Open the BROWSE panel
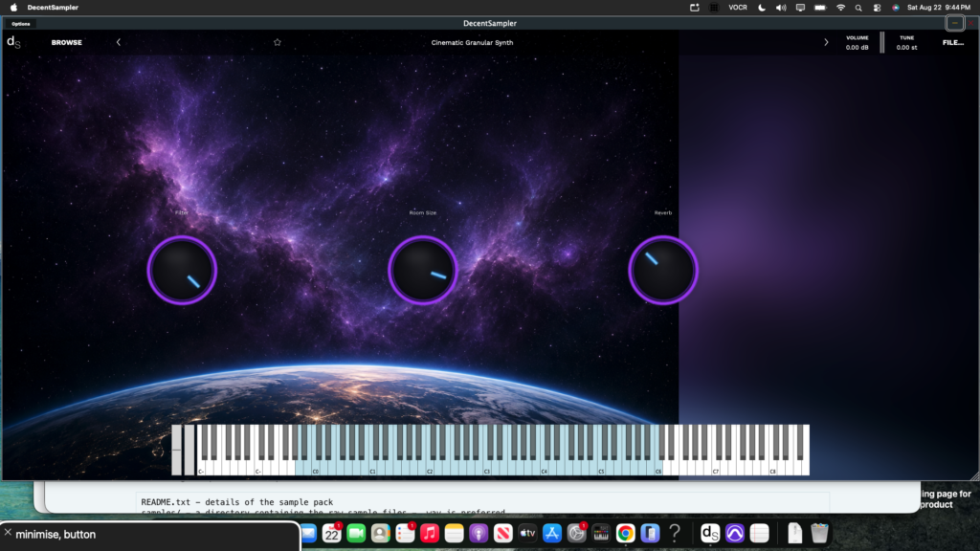Viewport: 980px width, 551px height. click(66, 42)
